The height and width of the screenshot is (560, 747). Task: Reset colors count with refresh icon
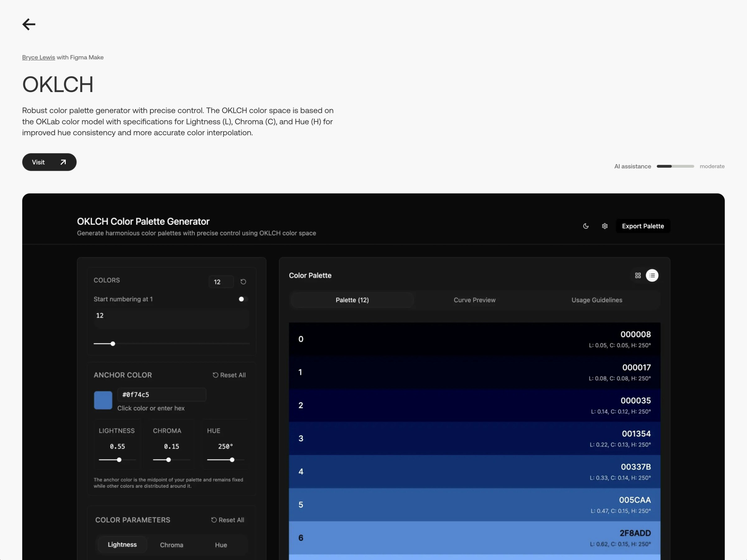click(243, 282)
